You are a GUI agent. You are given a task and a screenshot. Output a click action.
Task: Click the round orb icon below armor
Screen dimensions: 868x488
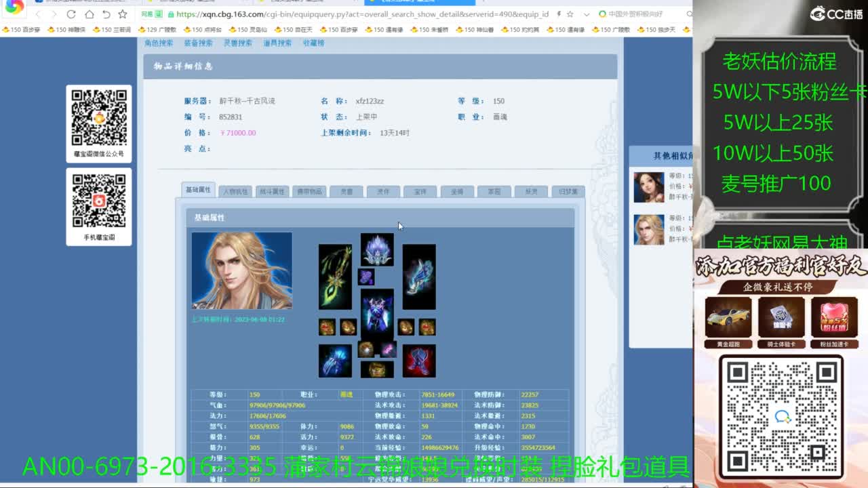pyautogui.click(x=366, y=349)
